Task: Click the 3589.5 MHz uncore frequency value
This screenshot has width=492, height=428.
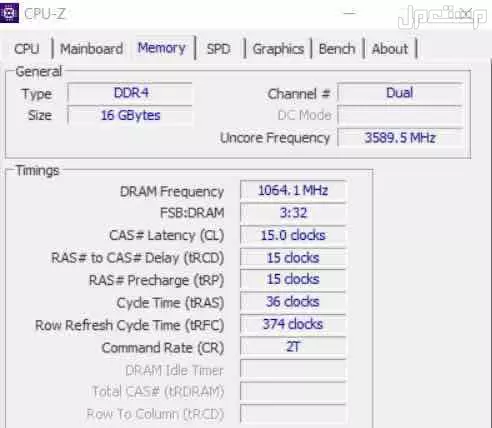Action: tap(399, 138)
